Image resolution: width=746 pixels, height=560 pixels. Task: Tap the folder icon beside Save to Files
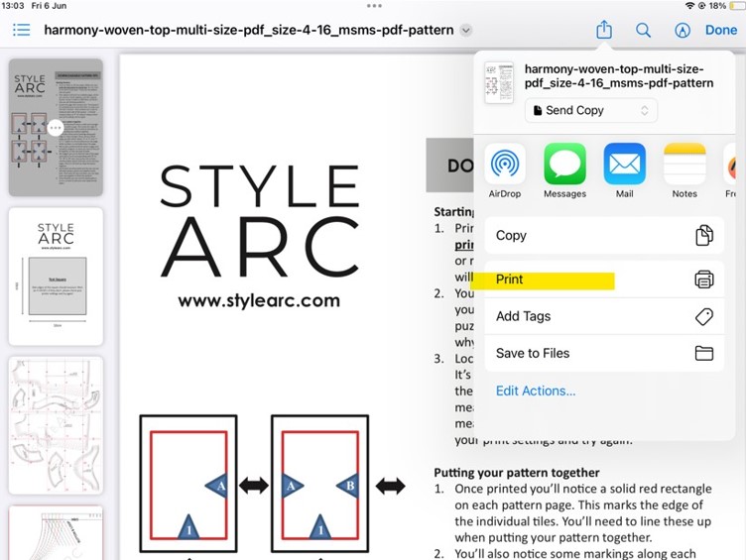point(703,353)
